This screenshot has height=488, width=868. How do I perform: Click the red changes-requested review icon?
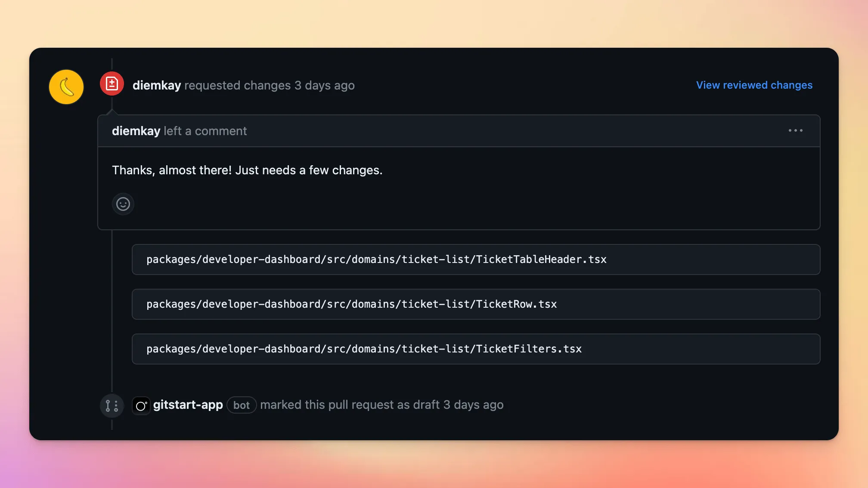112,83
